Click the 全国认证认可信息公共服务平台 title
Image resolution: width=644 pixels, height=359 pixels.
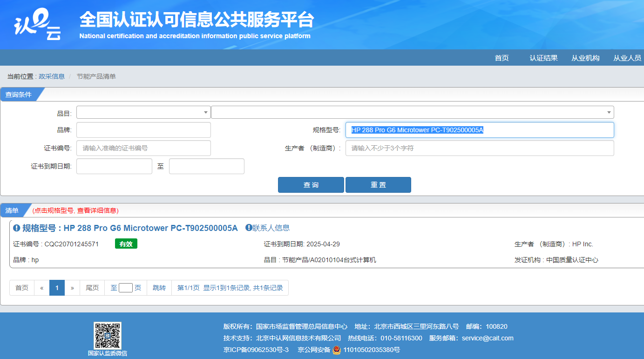click(197, 20)
